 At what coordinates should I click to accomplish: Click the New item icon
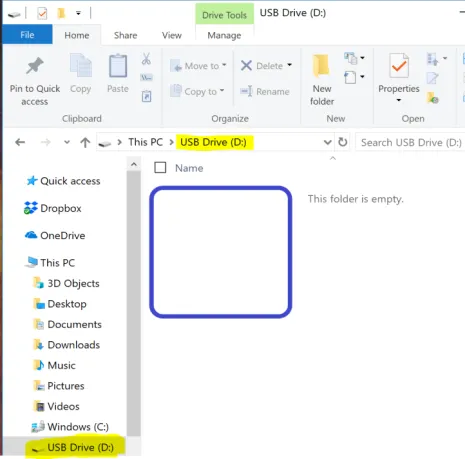(x=350, y=58)
